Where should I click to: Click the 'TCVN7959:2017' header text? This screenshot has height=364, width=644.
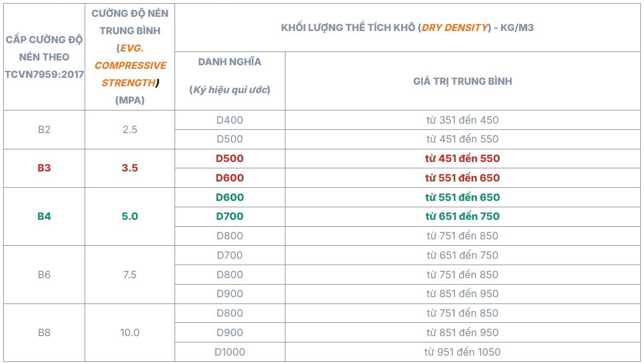[44, 74]
